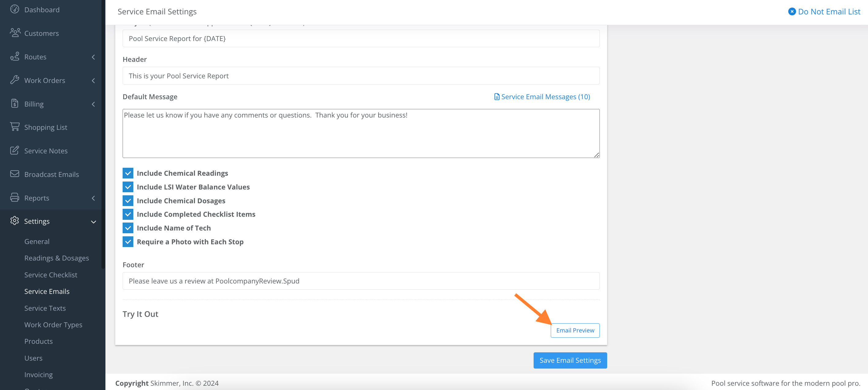Image resolution: width=868 pixels, height=390 pixels.
Task: Click the Customers people icon
Action: pos(15,33)
